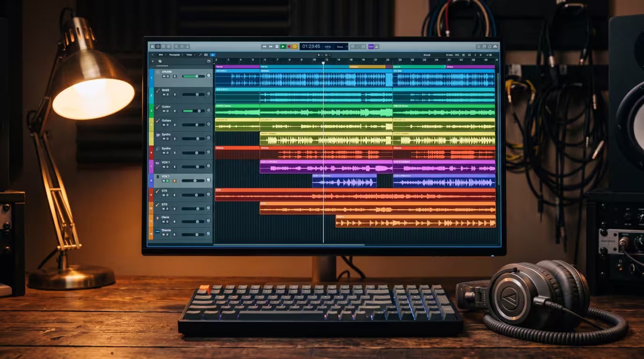Click the vertical scrollbar at timeline right edge
This screenshot has width=644, height=359.
point(498,129)
